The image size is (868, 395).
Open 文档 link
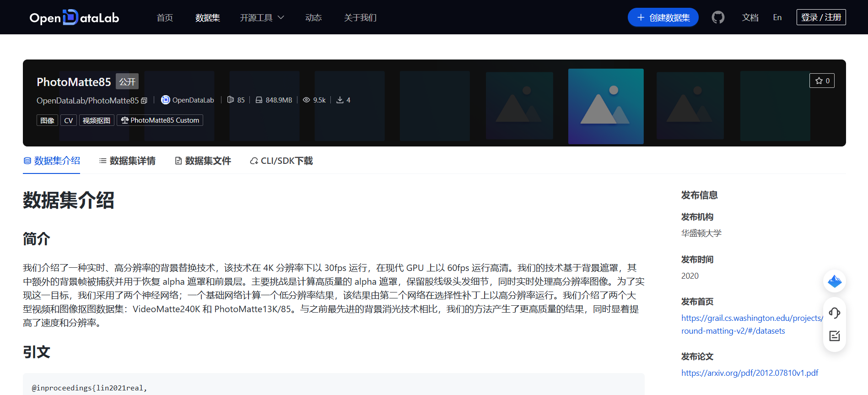coord(750,17)
